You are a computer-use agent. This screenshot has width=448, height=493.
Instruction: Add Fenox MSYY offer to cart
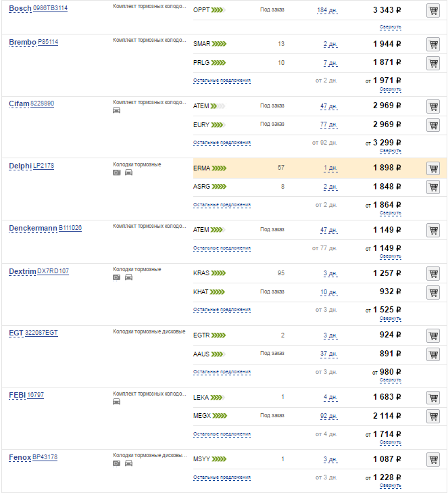click(433, 460)
